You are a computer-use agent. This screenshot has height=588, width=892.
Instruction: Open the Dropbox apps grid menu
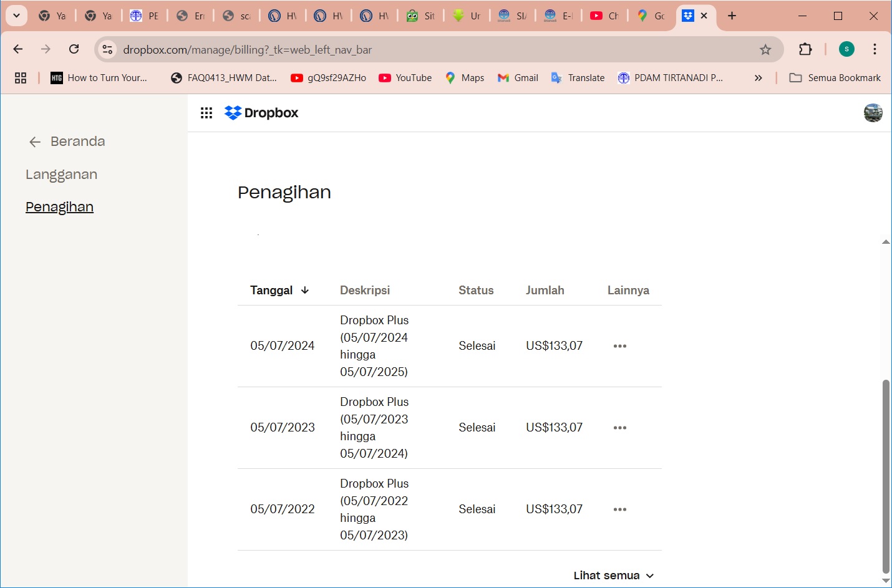coord(206,113)
